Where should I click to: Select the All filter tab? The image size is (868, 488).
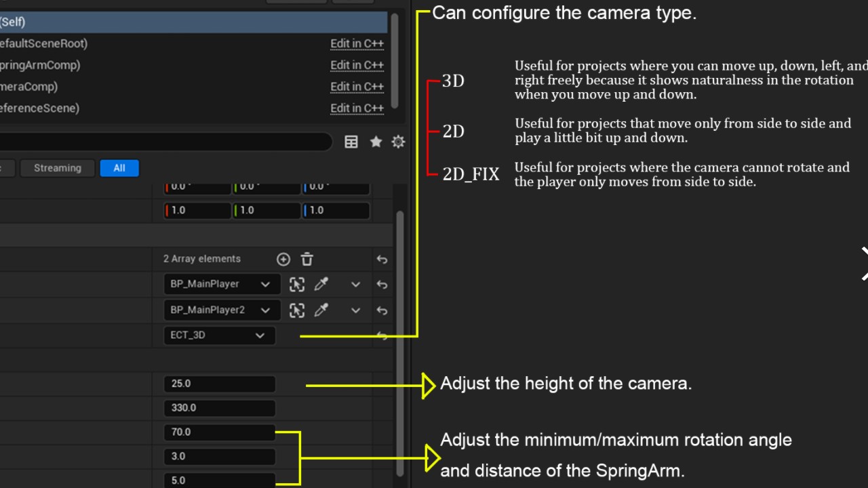tap(119, 168)
